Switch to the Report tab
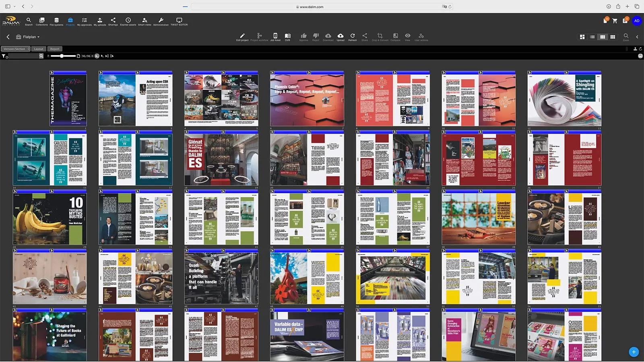 (55, 49)
